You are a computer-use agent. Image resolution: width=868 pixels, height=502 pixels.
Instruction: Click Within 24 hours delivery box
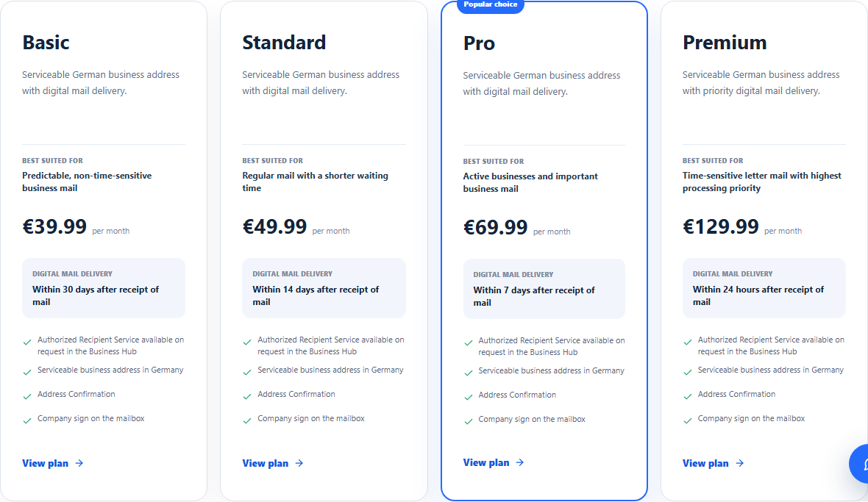pos(764,288)
